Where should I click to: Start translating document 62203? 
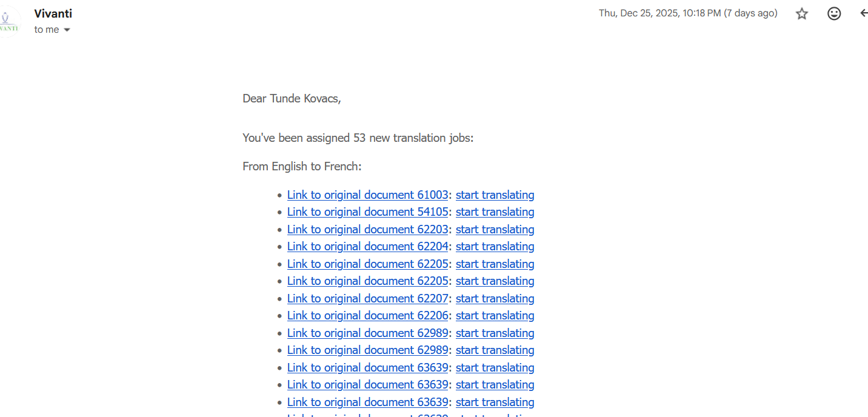click(495, 230)
